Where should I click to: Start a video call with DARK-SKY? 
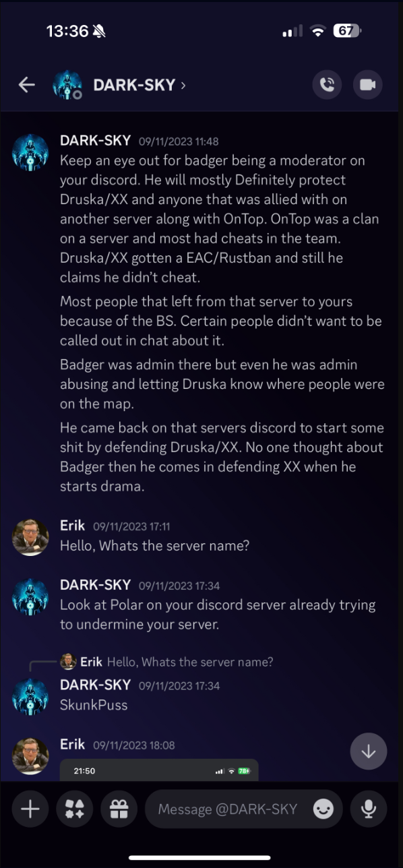367,85
